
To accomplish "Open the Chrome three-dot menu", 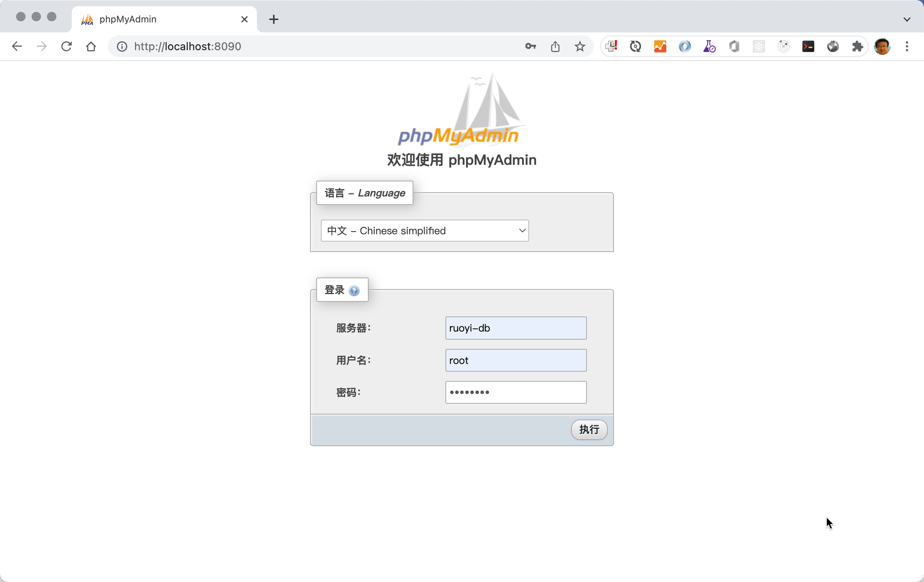I will click(x=907, y=46).
